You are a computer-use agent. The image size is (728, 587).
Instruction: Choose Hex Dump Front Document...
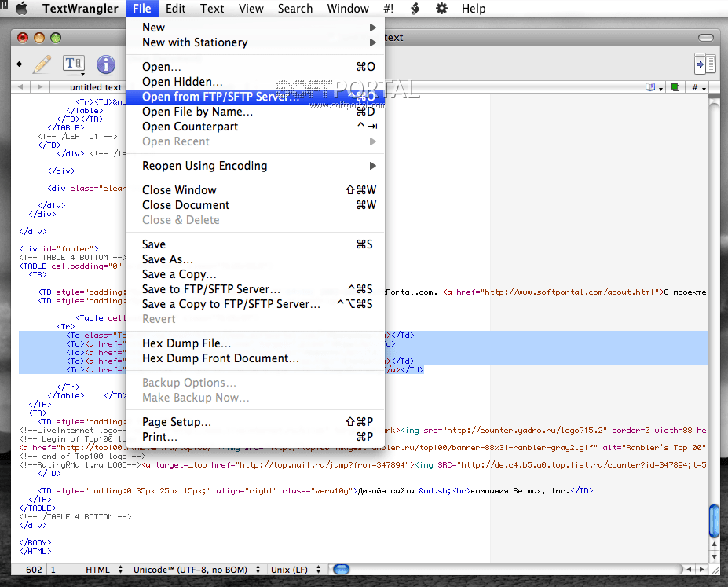coord(255,358)
